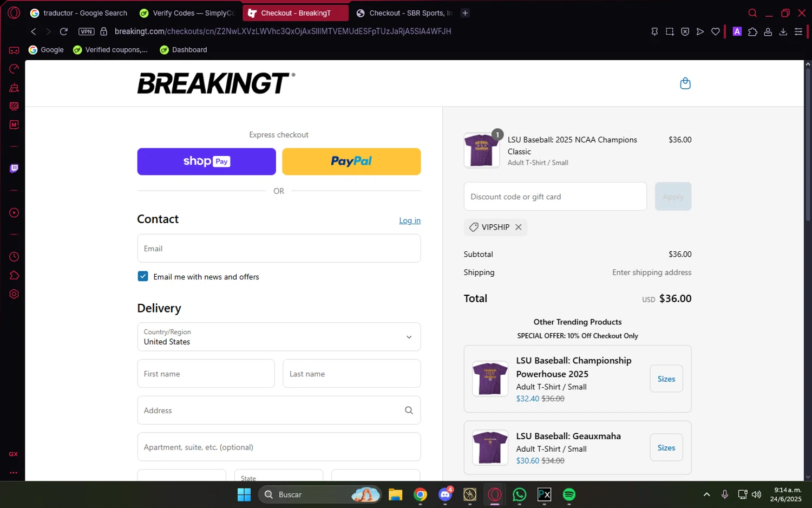Open WhatsApp from the taskbar
Viewport: 812px width, 508px height.
pos(519,494)
